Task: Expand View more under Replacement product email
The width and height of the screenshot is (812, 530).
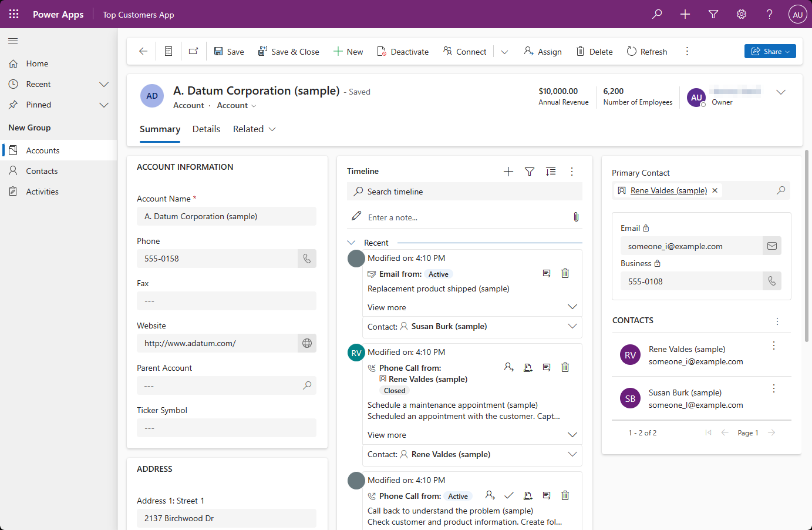Action: [x=572, y=307]
